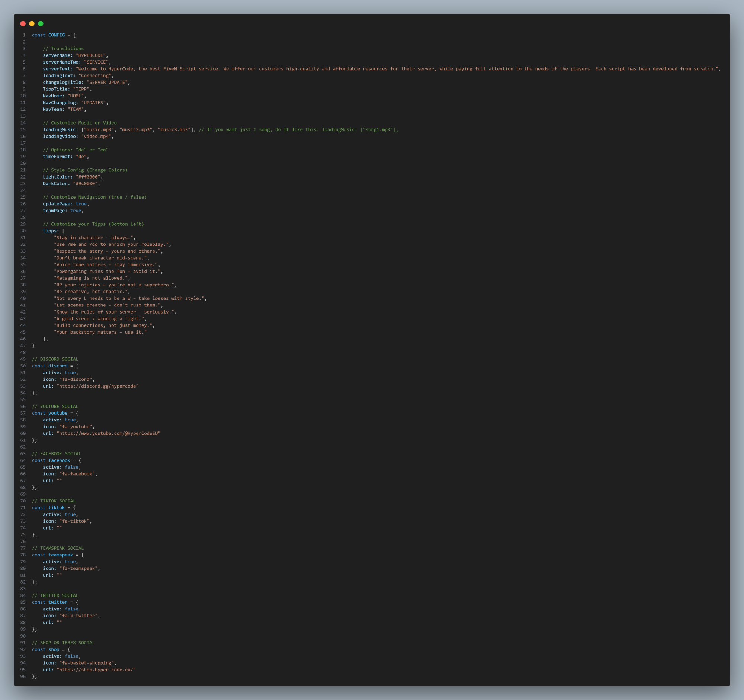
Task: Click the "Be creative, not chaotic." tip
Action: (x=90, y=292)
